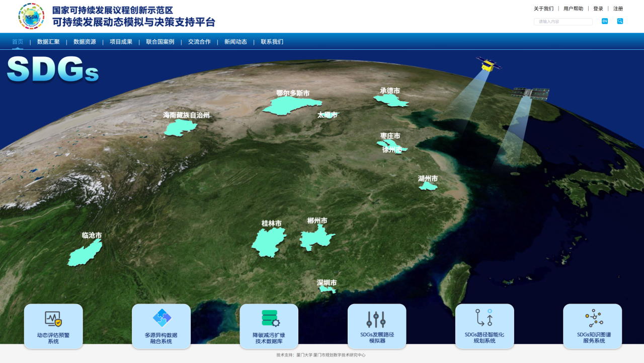Open the SDGs路径智能化规划系统 route icon
Image resolution: width=644 pixels, height=363 pixels.
[x=485, y=318]
